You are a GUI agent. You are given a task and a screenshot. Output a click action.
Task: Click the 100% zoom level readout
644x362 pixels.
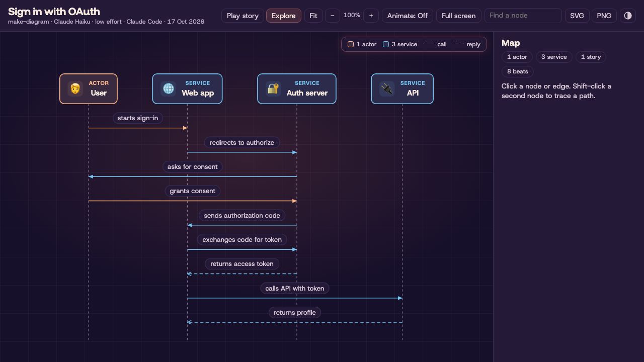[x=352, y=16]
